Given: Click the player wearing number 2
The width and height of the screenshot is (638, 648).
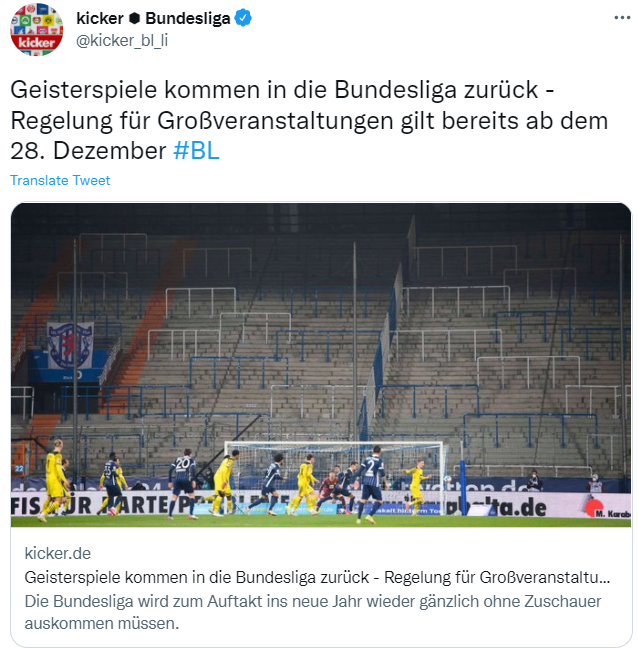Looking at the screenshot, I should pos(371,484).
